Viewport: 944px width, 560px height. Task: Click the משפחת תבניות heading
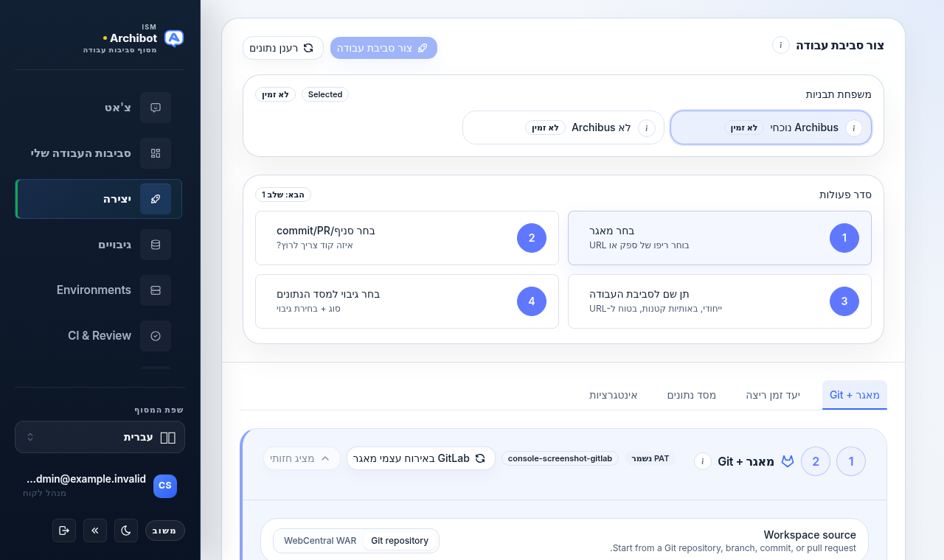point(839,94)
